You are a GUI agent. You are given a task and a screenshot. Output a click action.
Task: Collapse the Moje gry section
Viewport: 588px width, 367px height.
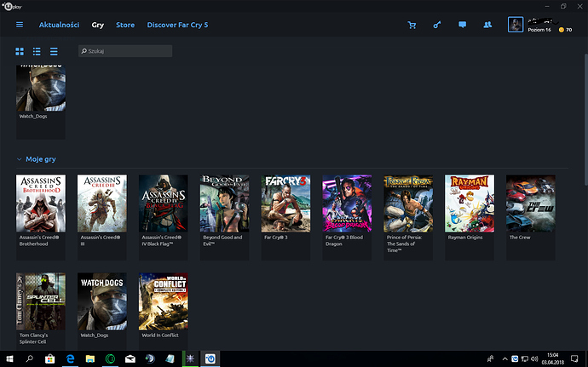click(x=19, y=159)
